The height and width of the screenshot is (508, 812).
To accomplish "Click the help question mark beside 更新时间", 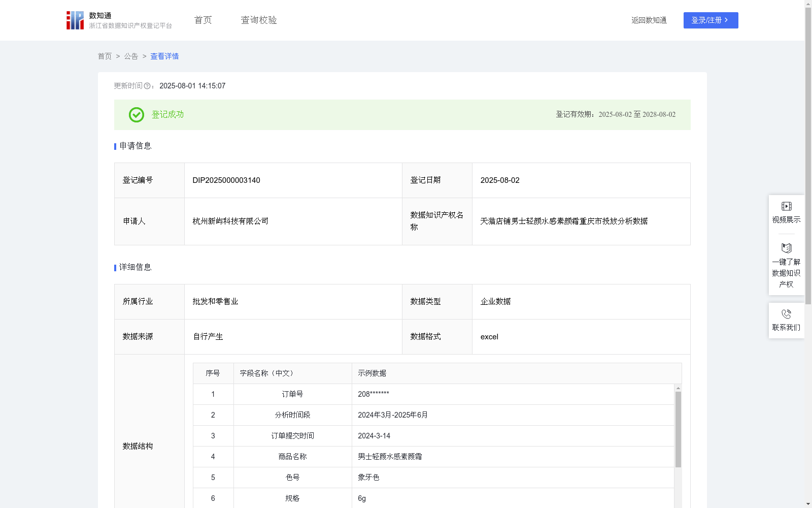I will [x=147, y=86].
